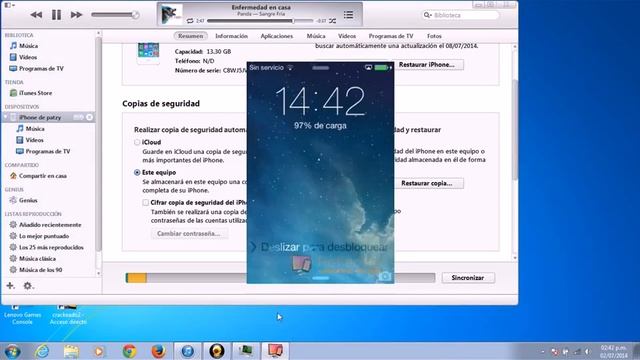The height and width of the screenshot is (360, 640).
Task: Click the Sincronizar button
Action: point(468,278)
